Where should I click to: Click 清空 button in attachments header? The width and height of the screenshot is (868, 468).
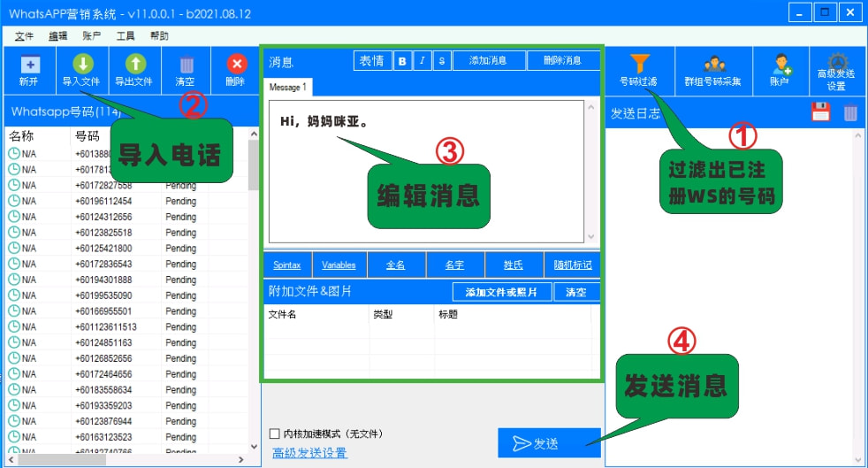(x=576, y=292)
